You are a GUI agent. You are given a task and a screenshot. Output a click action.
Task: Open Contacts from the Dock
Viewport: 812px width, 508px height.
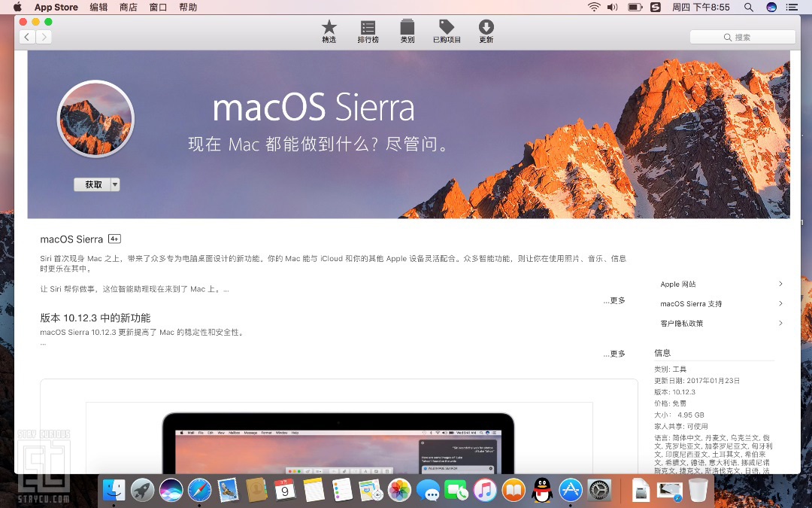pos(256,490)
